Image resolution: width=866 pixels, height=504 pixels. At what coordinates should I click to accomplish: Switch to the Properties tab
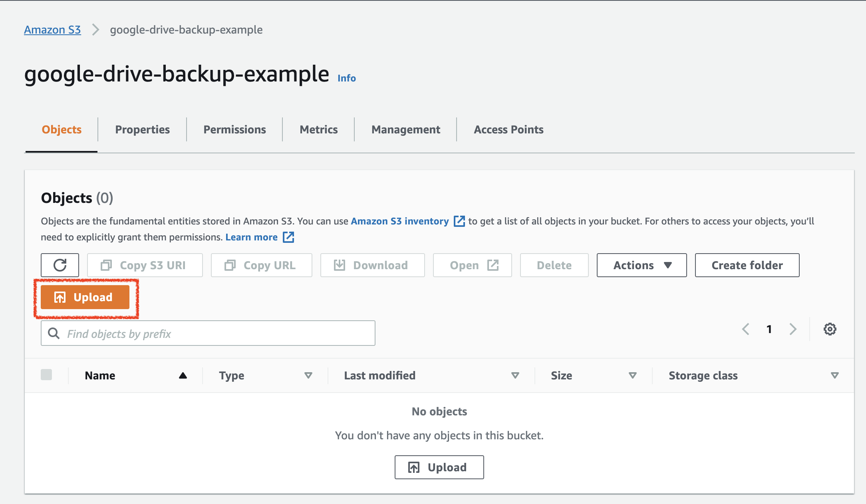tap(142, 129)
